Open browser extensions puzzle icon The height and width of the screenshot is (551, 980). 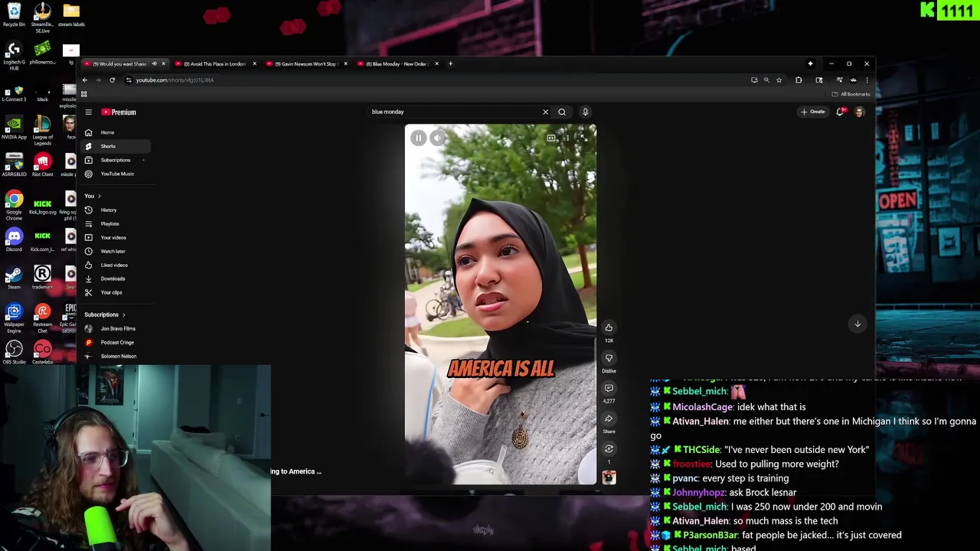point(799,80)
